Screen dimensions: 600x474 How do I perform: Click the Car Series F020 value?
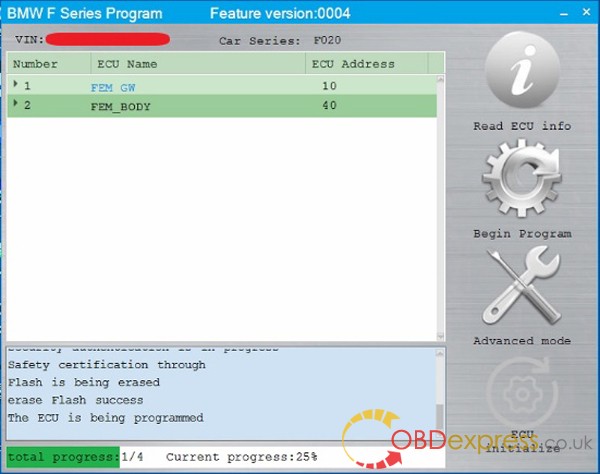click(328, 40)
